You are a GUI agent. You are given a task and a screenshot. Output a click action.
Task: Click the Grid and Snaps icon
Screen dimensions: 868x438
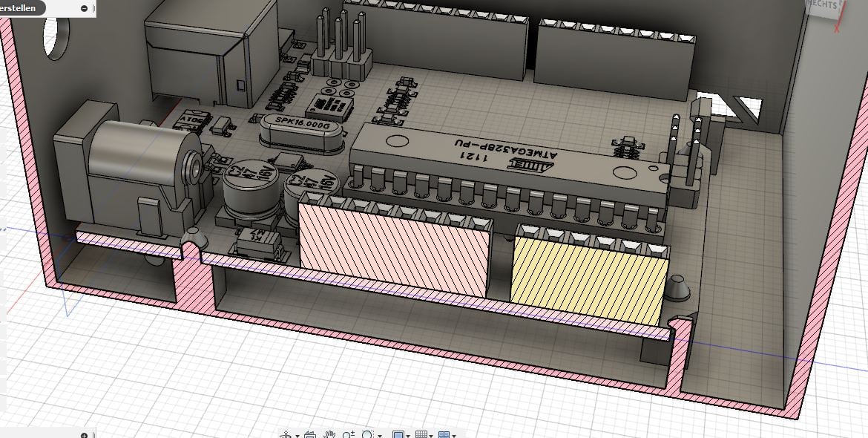421,435
